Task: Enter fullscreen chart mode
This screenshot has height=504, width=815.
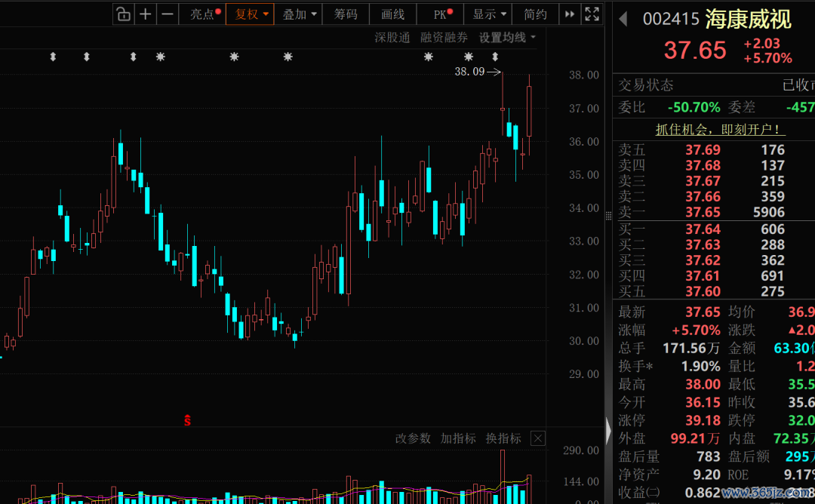Action: coord(592,14)
